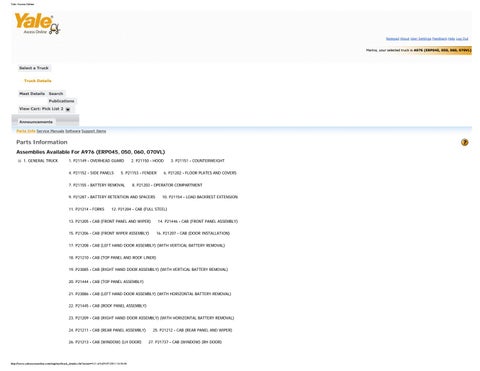480x371 pixels.
Task: Open the Counterweight assembly link
Action: [x=198, y=161]
